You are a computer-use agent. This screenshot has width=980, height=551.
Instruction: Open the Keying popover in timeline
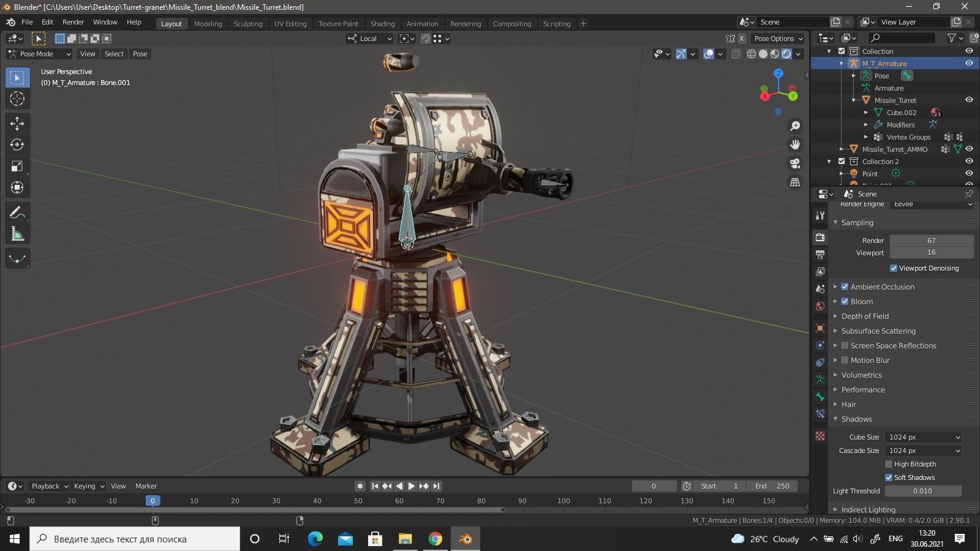(88, 486)
